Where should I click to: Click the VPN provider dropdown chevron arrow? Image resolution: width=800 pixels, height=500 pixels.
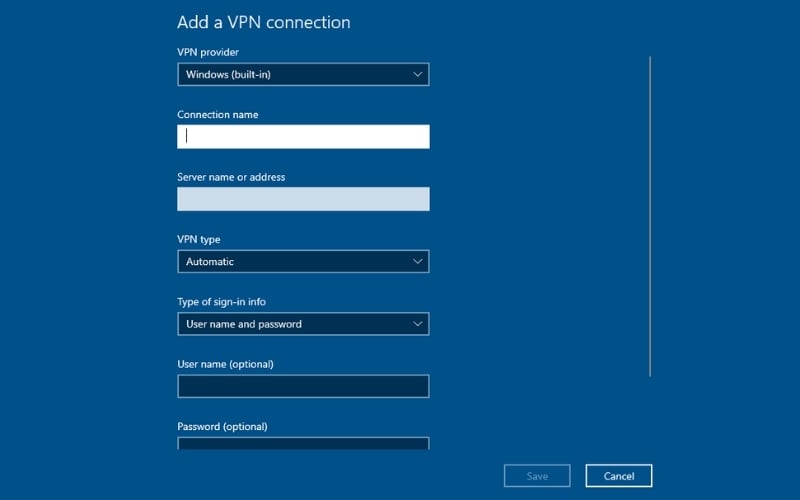[418, 74]
